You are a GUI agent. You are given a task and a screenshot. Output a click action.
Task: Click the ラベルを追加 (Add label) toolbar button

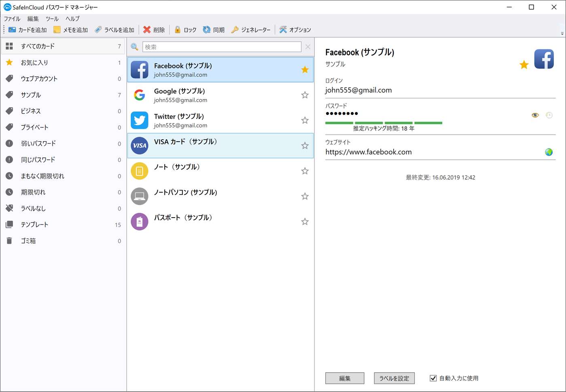coord(114,30)
